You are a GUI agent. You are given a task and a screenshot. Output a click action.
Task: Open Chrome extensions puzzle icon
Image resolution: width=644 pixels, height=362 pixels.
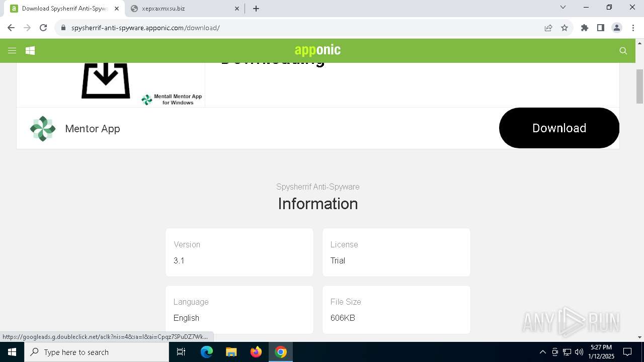(585, 28)
